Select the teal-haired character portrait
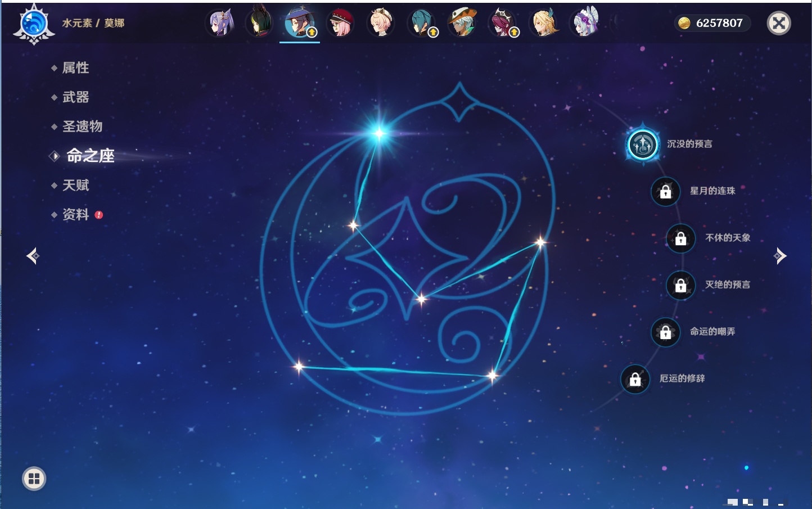Viewport: 812px width, 509px height. tap(421, 23)
